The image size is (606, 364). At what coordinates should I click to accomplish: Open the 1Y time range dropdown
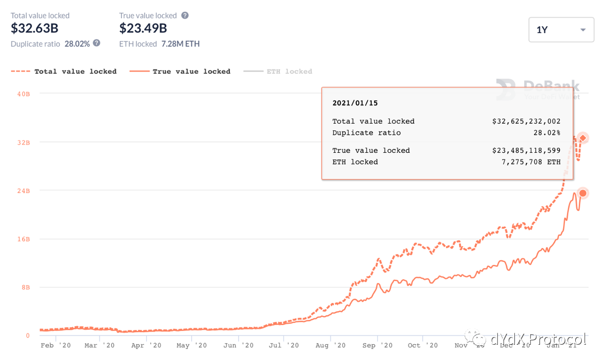[561, 30]
